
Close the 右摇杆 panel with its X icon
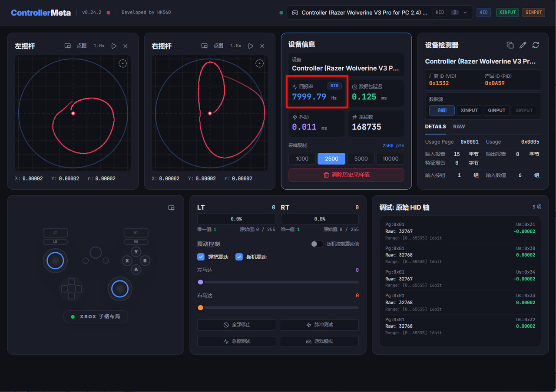pos(262,46)
